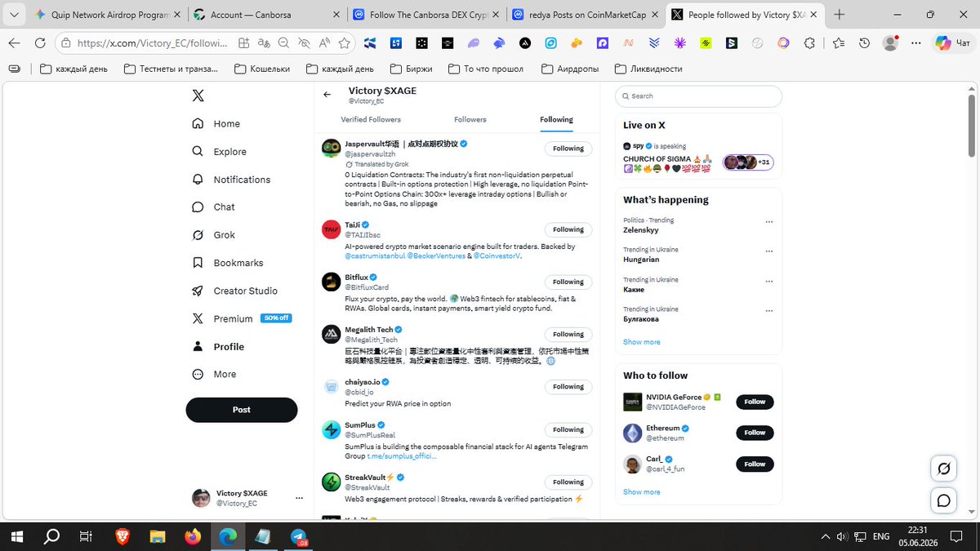Open the floating Grok button
This screenshot has width=980, height=551.
944,469
